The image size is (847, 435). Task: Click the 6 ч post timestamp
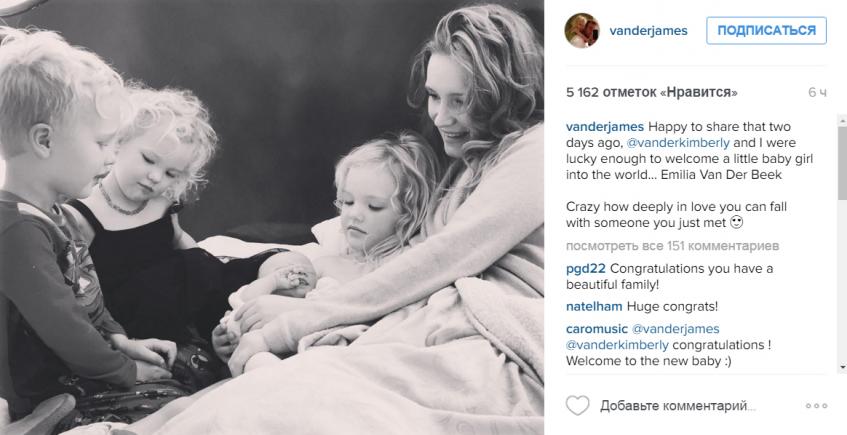[x=817, y=92]
